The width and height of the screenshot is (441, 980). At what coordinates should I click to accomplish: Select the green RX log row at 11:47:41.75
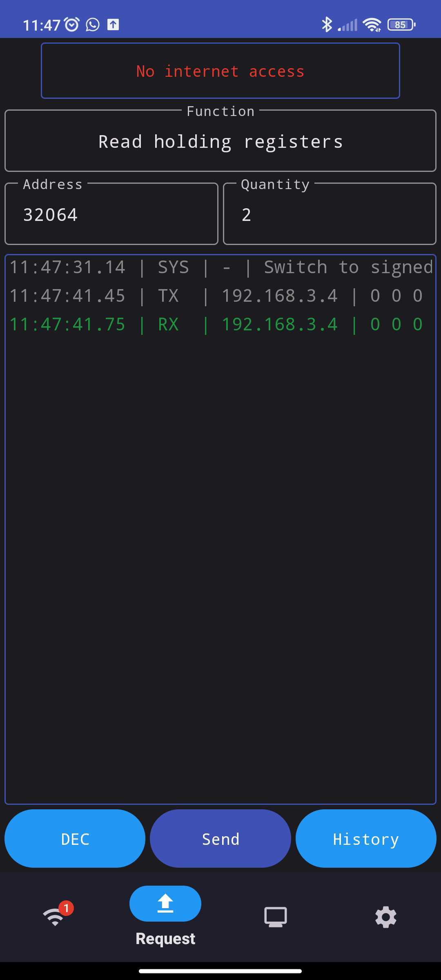220,324
